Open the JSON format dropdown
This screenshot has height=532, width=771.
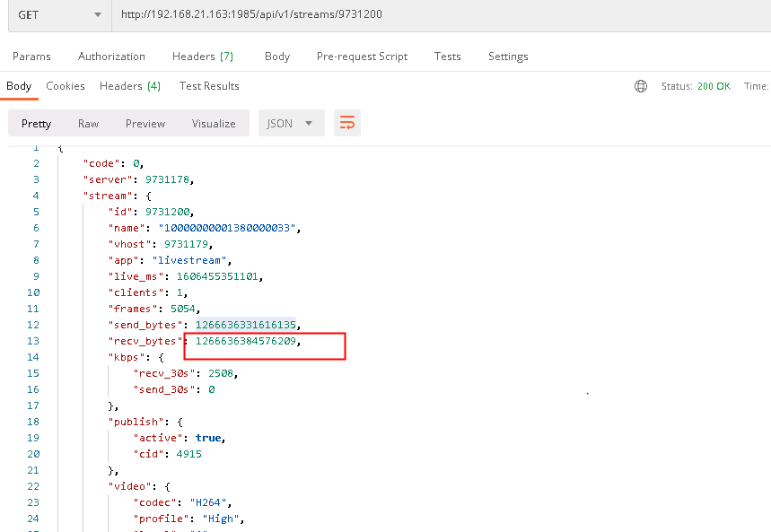click(x=291, y=122)
